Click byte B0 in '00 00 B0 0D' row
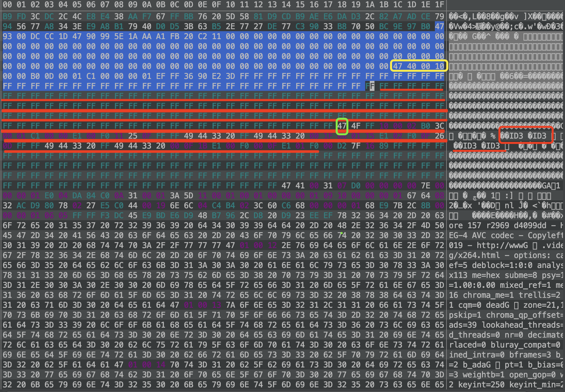 click(35, 76)
